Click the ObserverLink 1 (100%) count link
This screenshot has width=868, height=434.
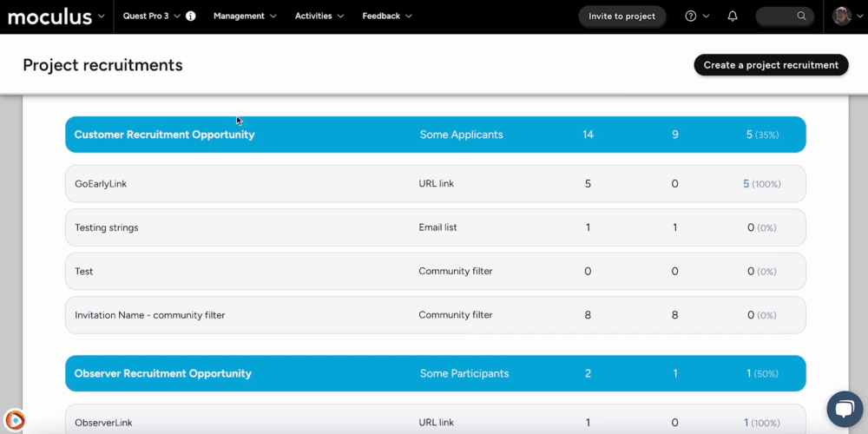point(746,423)
